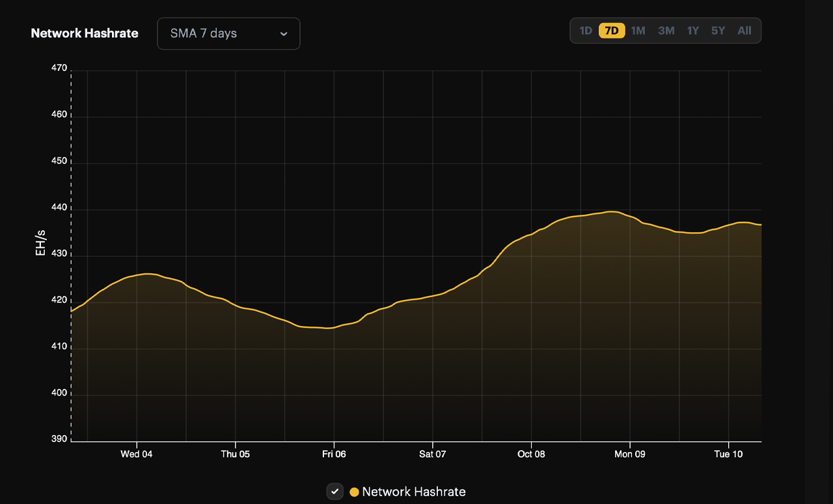833x504 pixels.
Task: Click the Network Hashrate legend label
Action: (x=413, y=492)
